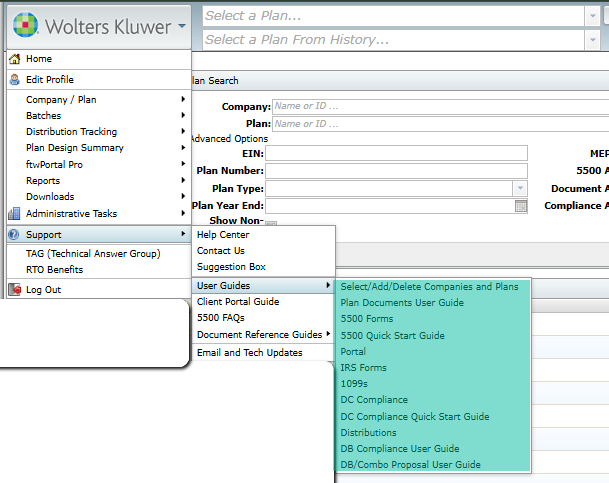
Task: Expand the Batches submenu
Action: click(99, 115)
